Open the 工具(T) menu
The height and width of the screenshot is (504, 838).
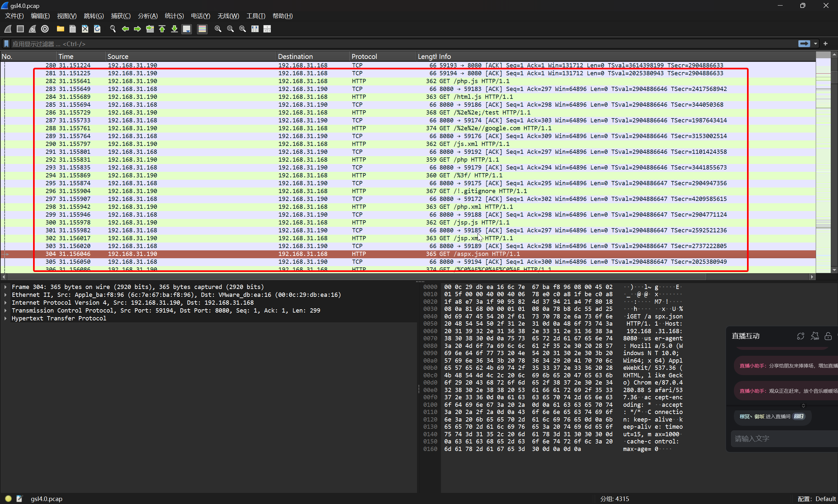[x=256, y=16]
